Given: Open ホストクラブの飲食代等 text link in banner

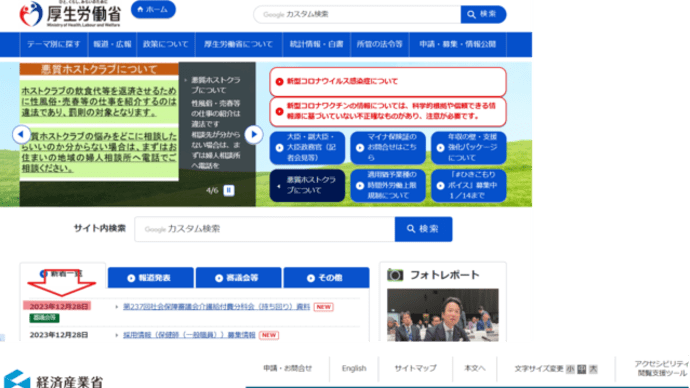Looking at the screenshot, I should pos(99,102).
